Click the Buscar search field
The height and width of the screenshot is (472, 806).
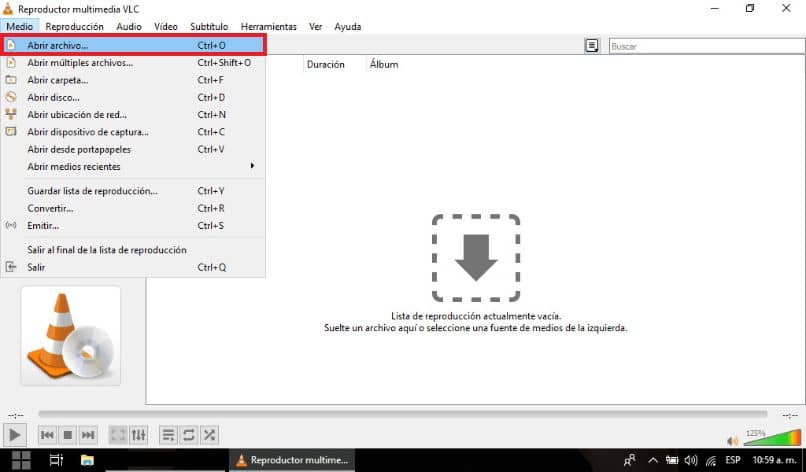[707, 46]
